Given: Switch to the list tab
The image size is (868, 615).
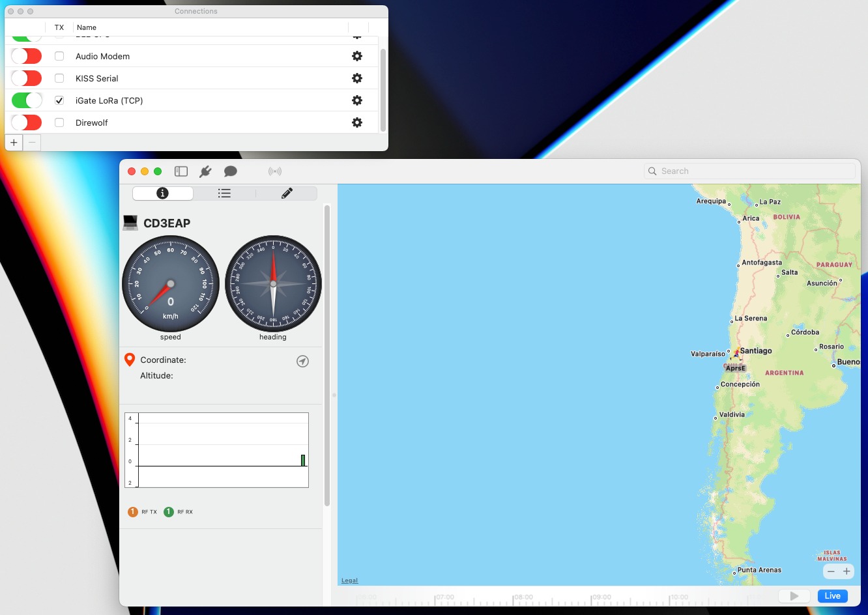Looking at the screenshot, I should coord(224,193).
